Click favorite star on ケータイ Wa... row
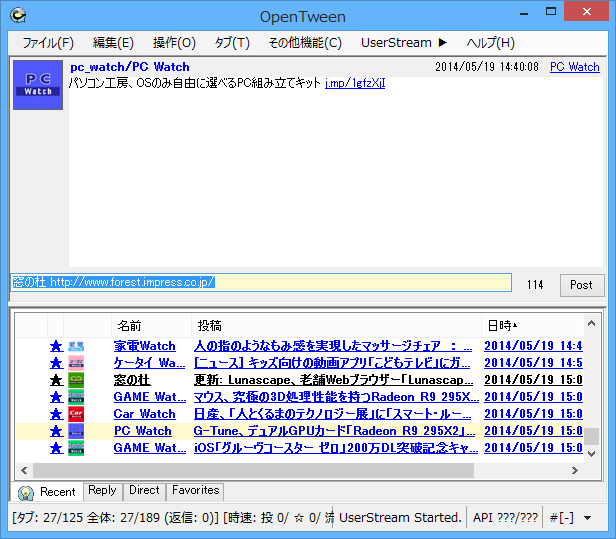Viewport: 616px width, 539px height. (x=56, y=363)
